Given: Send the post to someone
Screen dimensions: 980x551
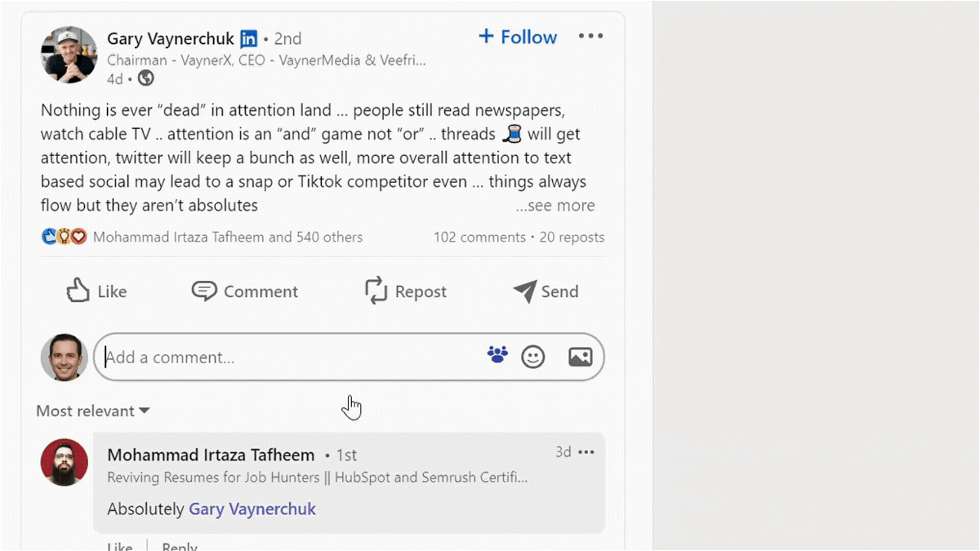Looking at the screenshot, I should (546, 291).
